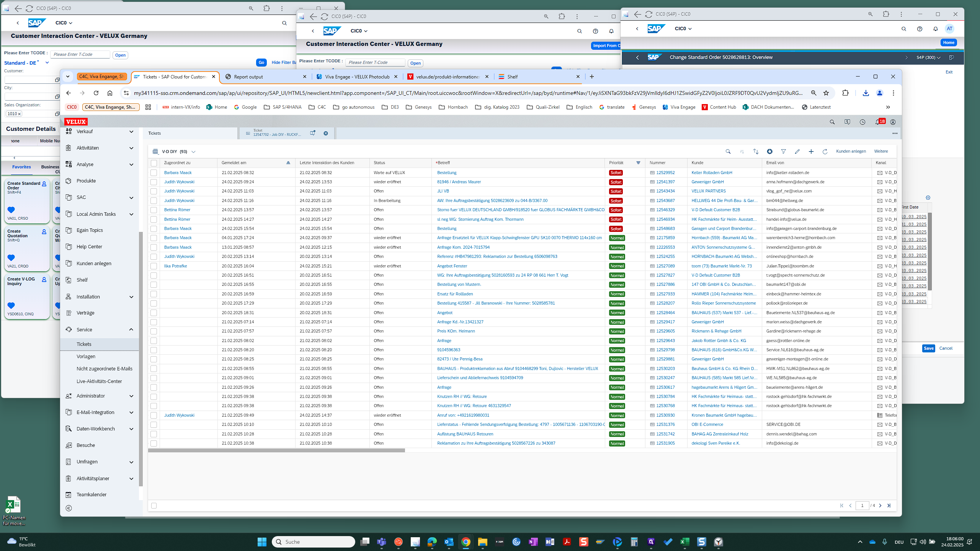Click the sidebar vertical scrollbar
The image size is (980, 551).
(x=140, y=359)
